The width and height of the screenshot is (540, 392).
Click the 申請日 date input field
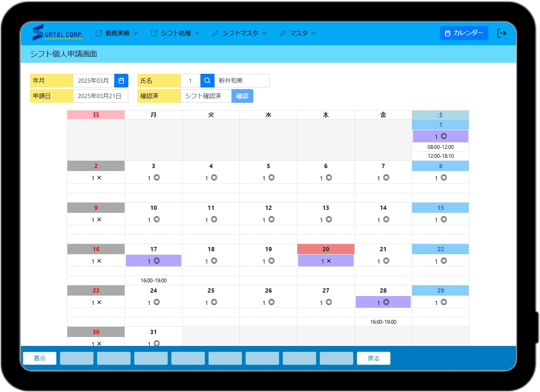100,96
